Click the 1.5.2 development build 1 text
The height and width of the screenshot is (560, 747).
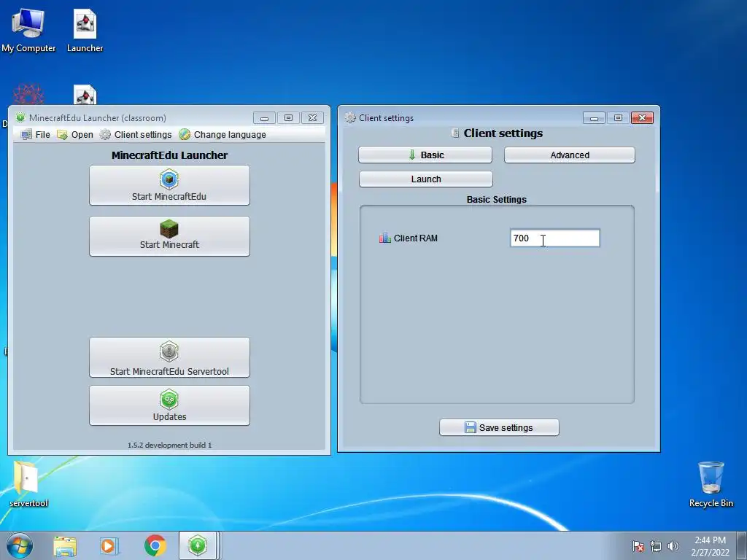coord(169,446)
